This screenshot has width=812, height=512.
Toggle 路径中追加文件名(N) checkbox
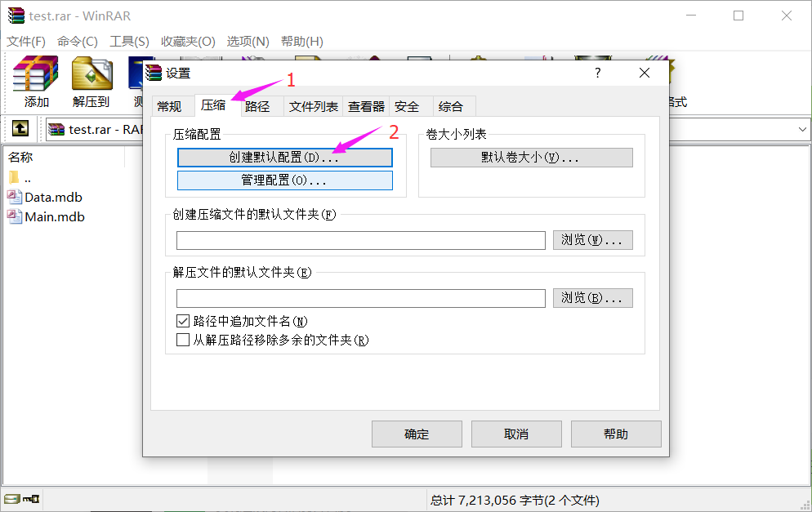183,321
